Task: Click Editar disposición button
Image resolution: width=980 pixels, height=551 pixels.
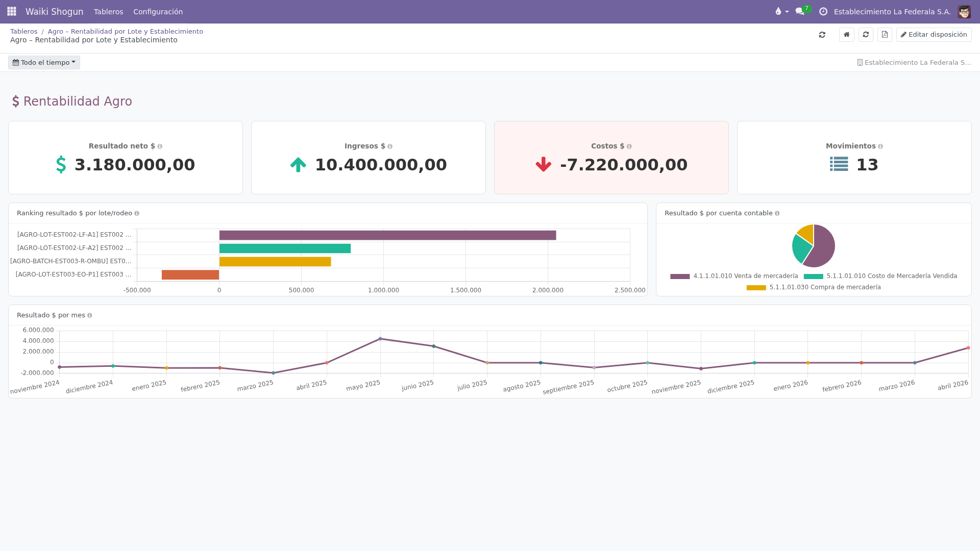Action: [934, 35]
